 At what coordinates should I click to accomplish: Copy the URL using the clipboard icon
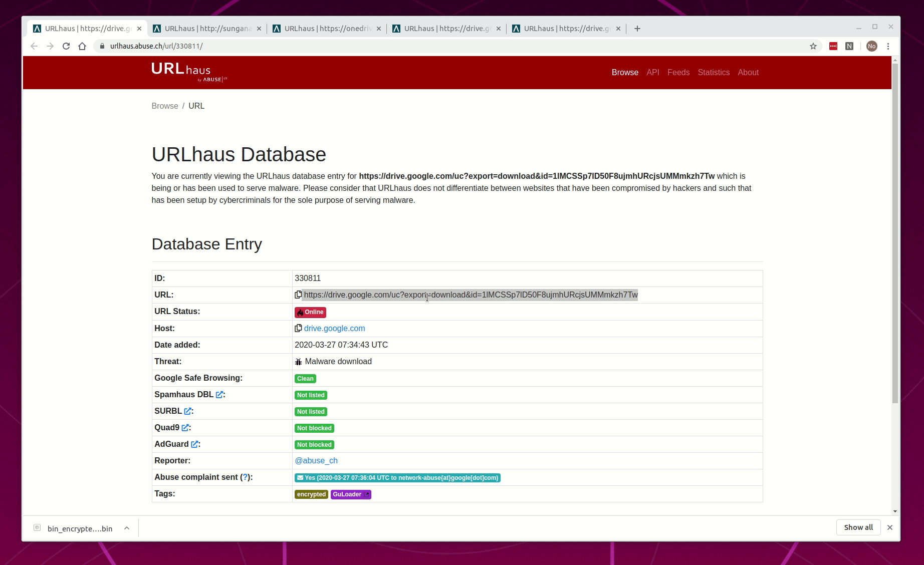(x=298, y=295)
